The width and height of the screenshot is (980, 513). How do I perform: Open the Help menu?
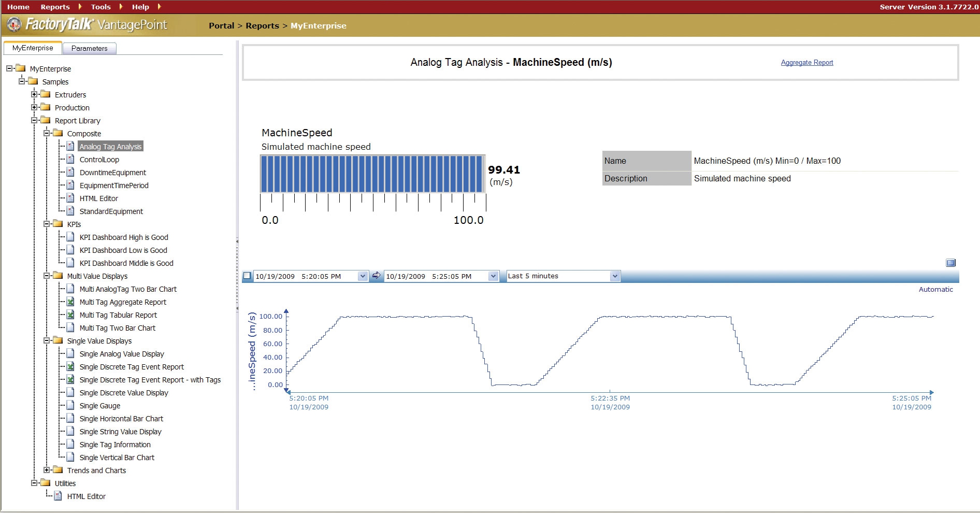tap(140, 7)
